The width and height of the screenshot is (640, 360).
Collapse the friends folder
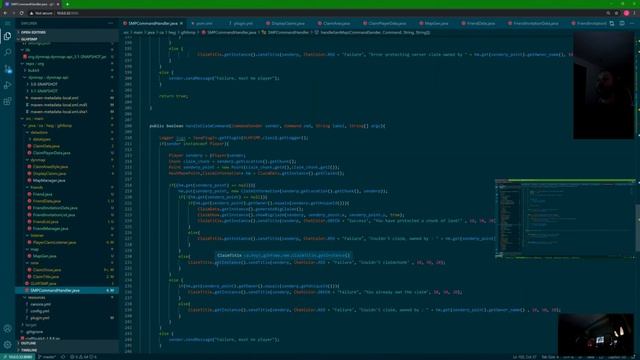tap(67, 187)
